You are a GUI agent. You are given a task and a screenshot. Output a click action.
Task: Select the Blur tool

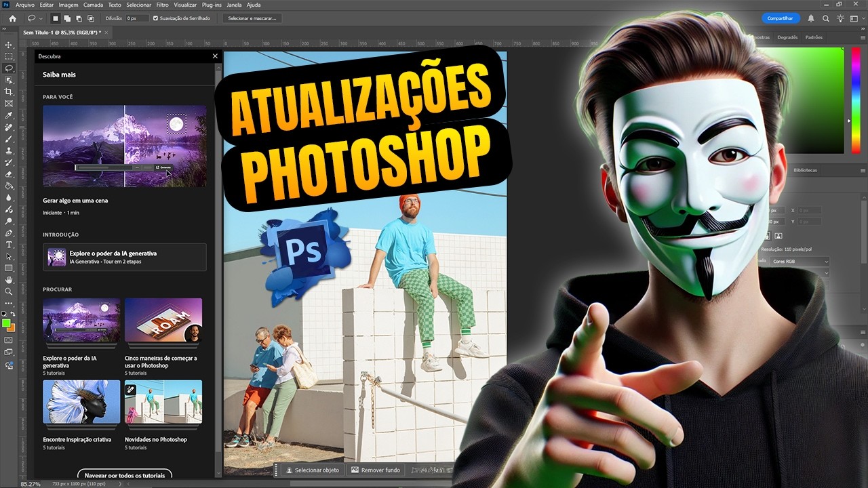(x=9, y=198)
